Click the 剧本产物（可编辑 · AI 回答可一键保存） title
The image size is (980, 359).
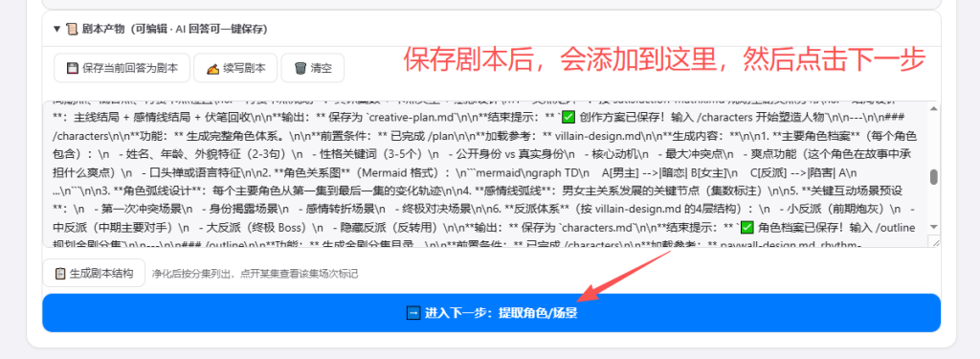174,29
